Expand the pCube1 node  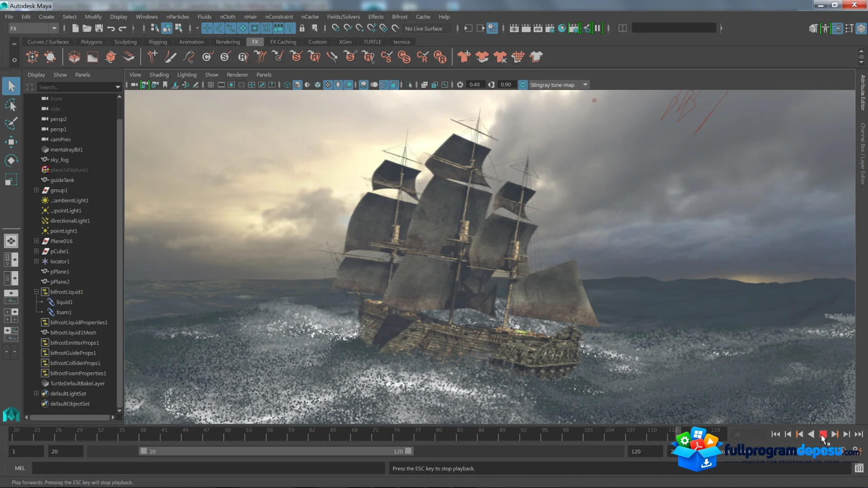tap(36, 251)
